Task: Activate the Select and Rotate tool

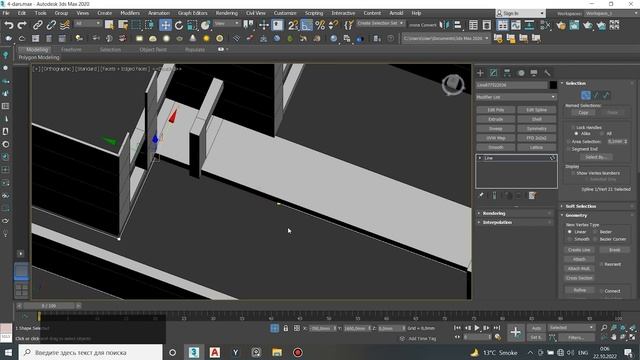Action: click(x=179, y=25)
